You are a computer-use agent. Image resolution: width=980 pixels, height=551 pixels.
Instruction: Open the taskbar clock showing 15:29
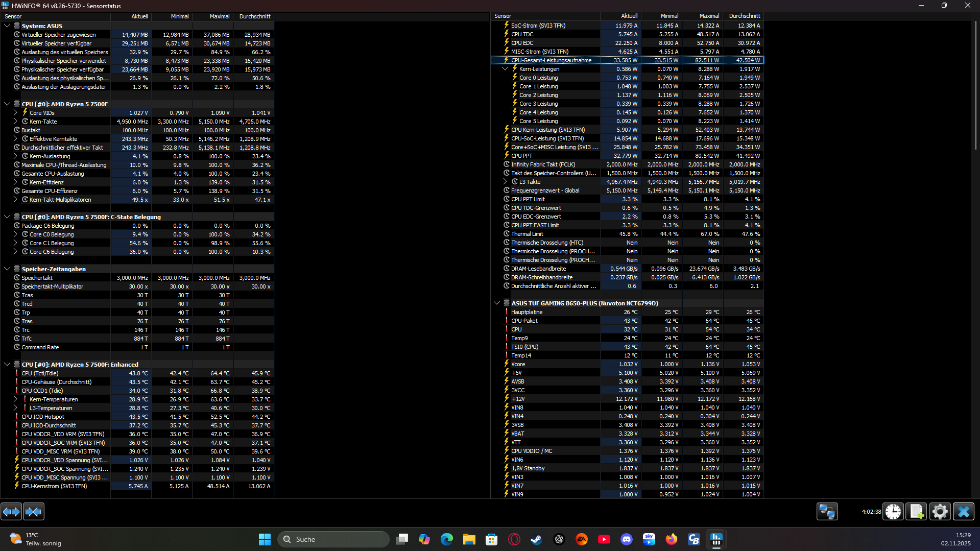[x=956, y=539]
